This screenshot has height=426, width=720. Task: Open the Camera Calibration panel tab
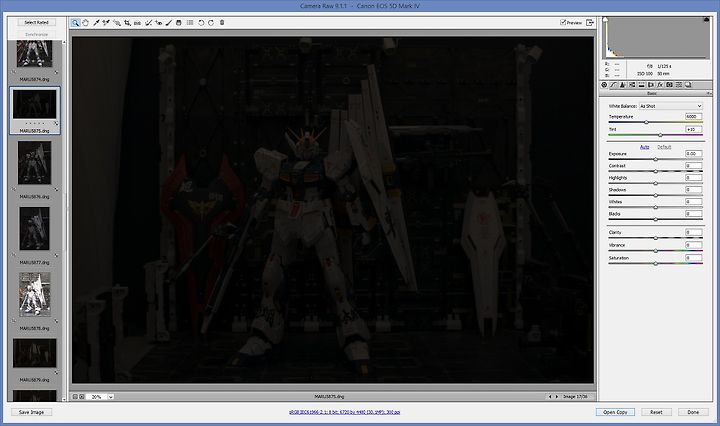click(x=669, y=85)
